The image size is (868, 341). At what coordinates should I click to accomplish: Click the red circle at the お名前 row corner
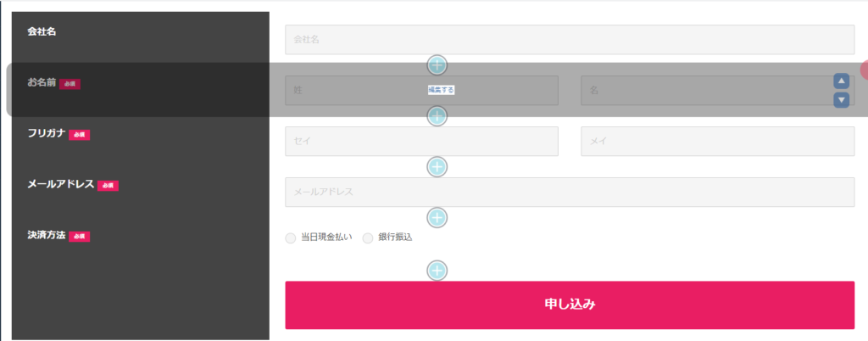[864, 70]
